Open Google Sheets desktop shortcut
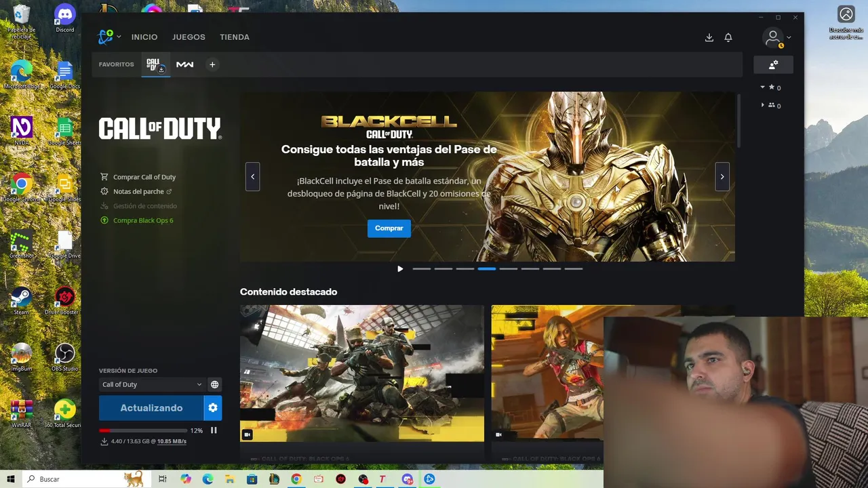 click(65, 131)
